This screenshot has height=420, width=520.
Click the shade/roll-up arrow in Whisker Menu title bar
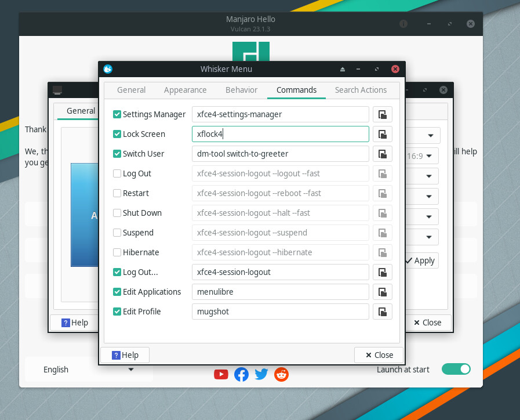(343, 69)
